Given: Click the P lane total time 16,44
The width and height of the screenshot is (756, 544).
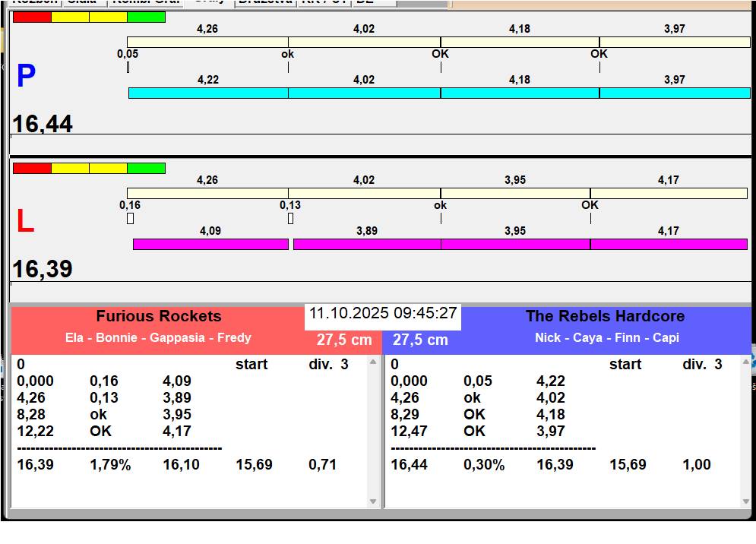Looking at the screenshot, I should coord(43,124).
